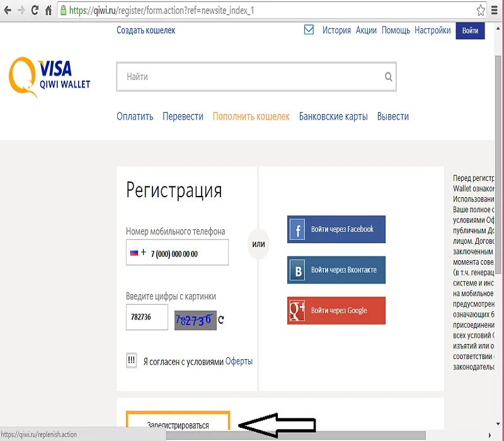Reload the page with the refresh icon
Viewport: 504px width, 441px height.
[x=35, y=10]
